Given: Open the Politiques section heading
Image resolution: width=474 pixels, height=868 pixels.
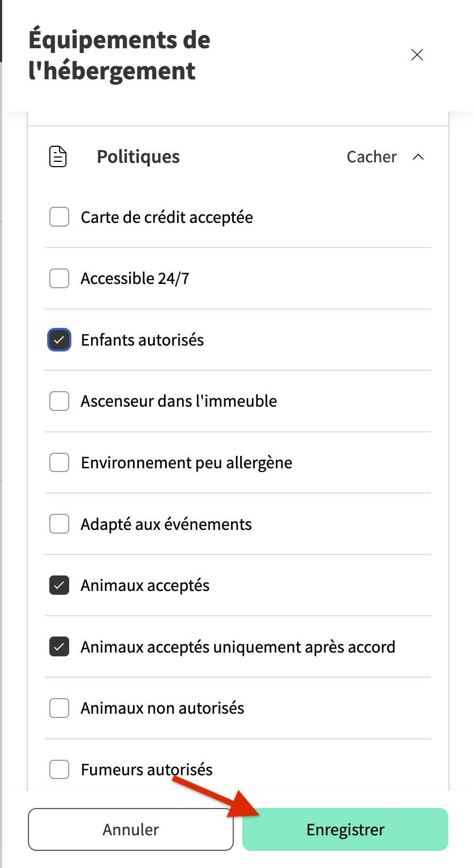Looking at the screenshot, I should tap(138, 157).
